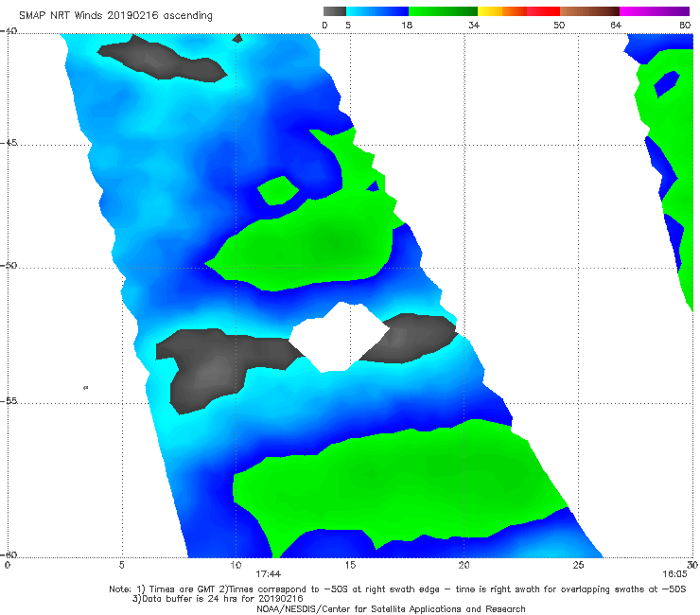700x615 pixels.
Task: Click the longitude axis label "25"
Action: tap(578, 566)
